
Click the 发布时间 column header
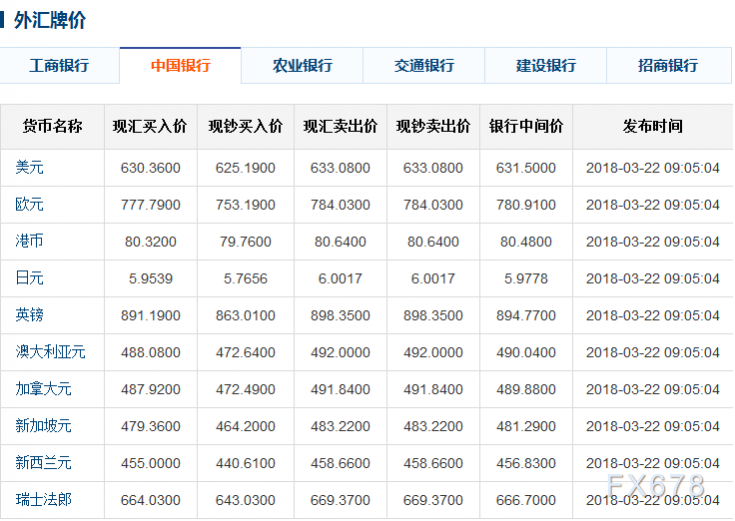(x=652, y=127)
